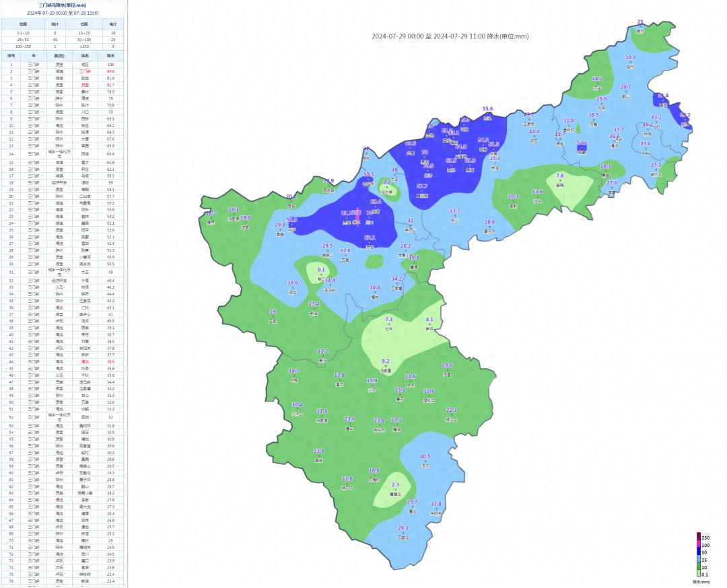The width and height of the screenshot is (727, 588).
Task: Click the 序号 column header
Action: tap(11, 56)
